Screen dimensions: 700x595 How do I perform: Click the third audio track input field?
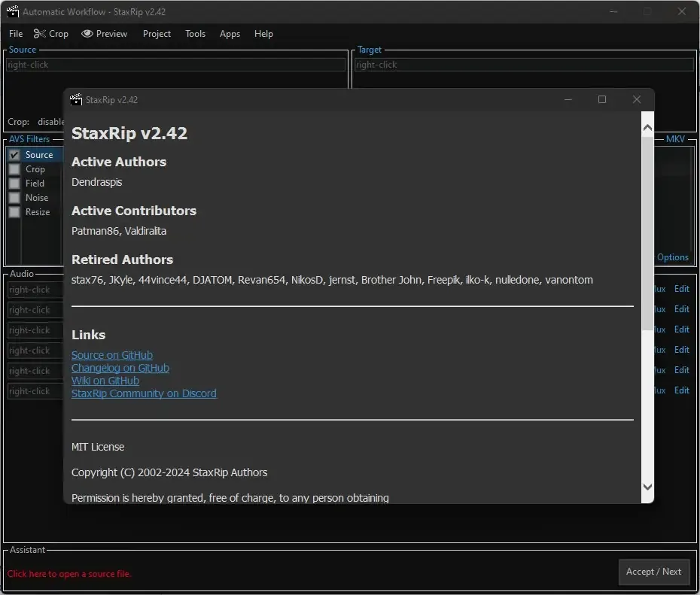point(35,330)
